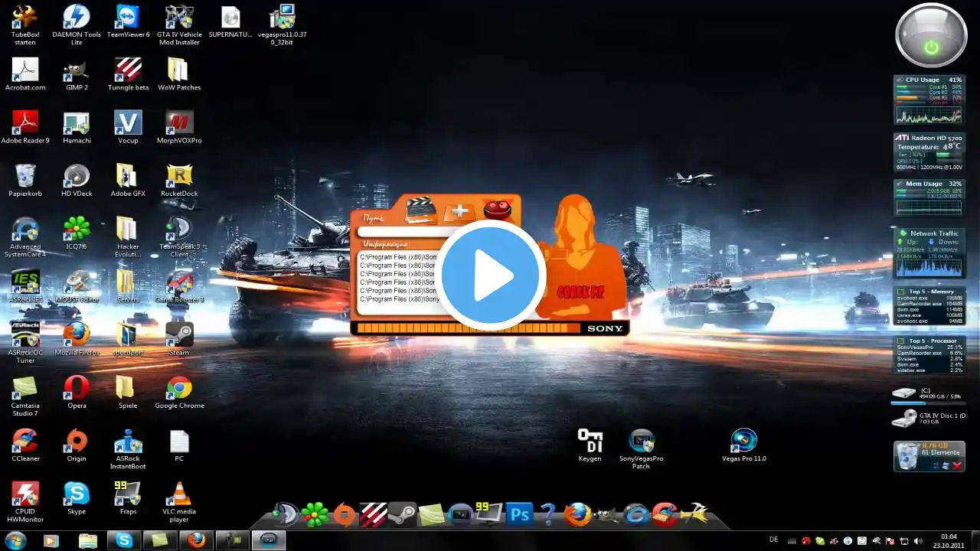Launch Fraps from the RocketDock bar
This screenshot has height=551, width=980.
488,514
